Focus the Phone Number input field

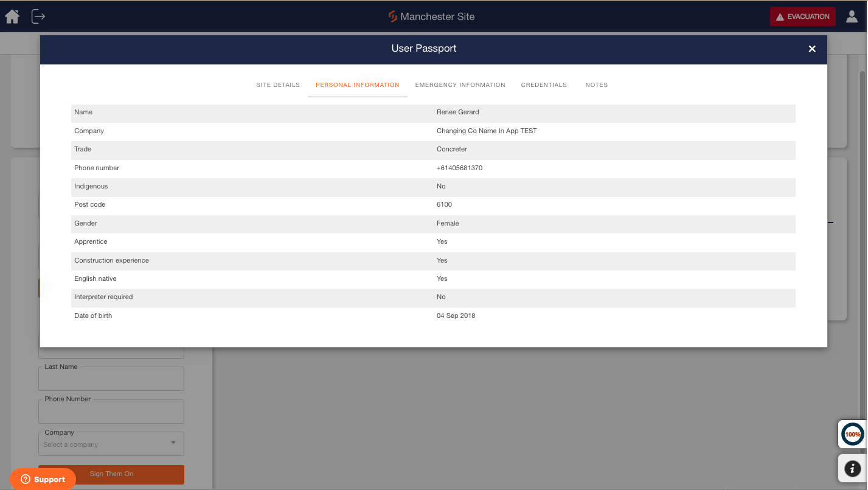[x=111, y=412]
